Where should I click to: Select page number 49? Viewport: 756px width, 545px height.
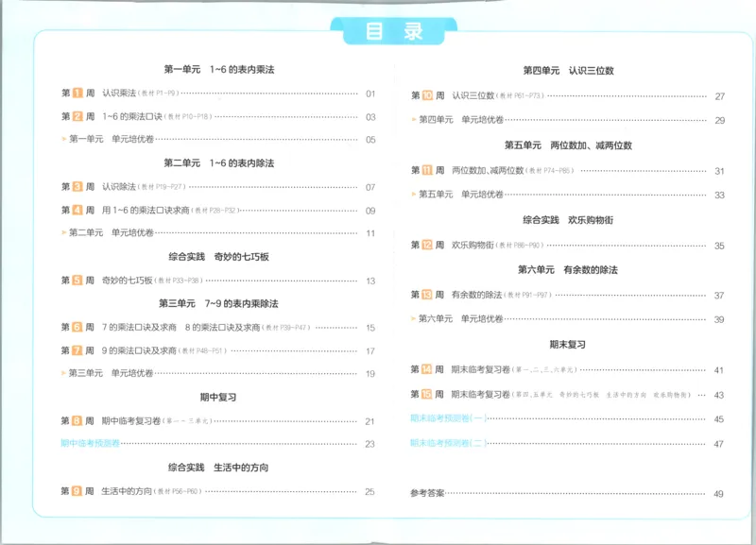pos(718,494)
